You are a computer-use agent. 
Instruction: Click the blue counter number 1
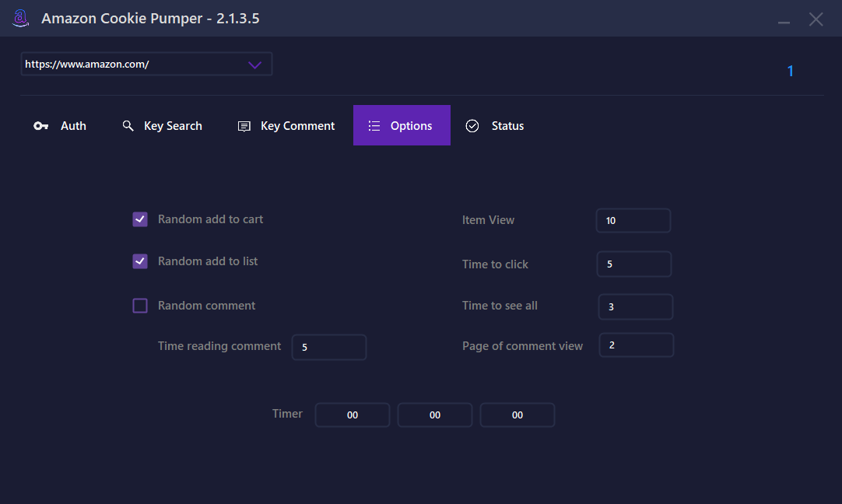[x=791, y=71]
